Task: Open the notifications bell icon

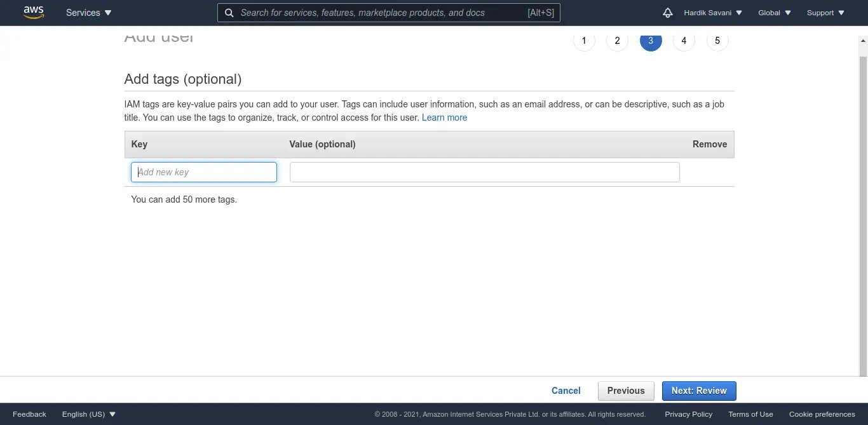Action: pos(667,13)
